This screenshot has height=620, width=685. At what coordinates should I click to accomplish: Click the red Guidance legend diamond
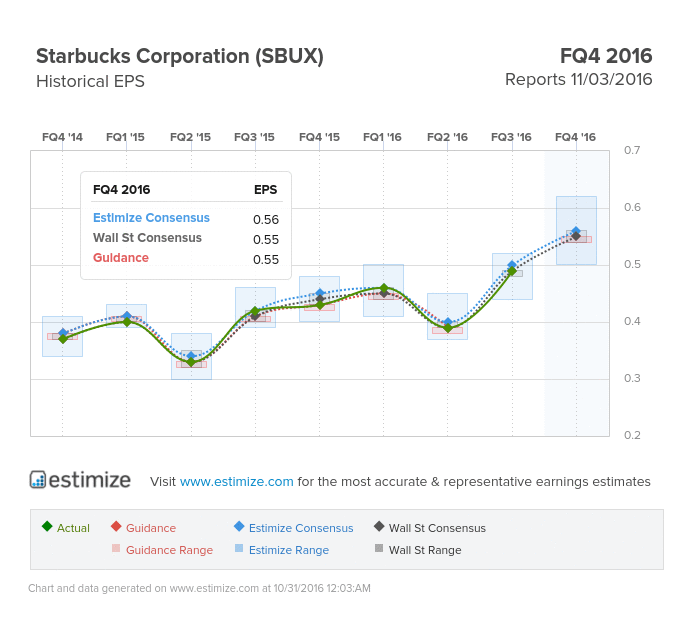coord(116,526)
